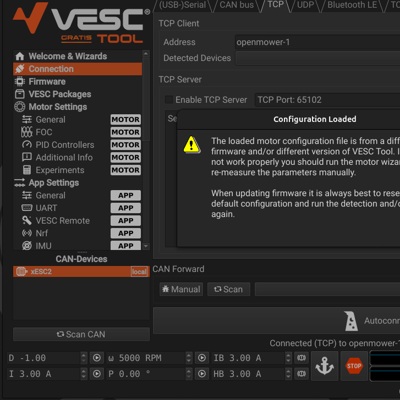Run duty cycle D -1.00 play button
400x400 pixels.
point(97,358)
